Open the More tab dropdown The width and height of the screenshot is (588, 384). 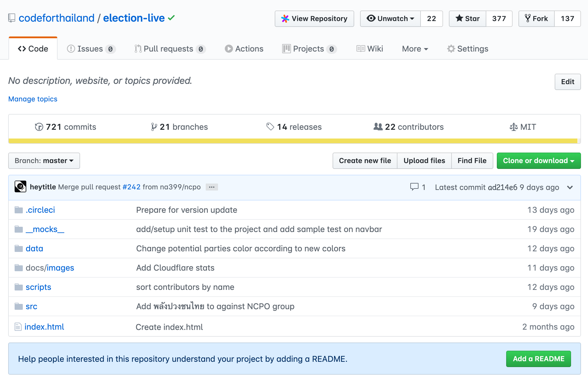415,49
